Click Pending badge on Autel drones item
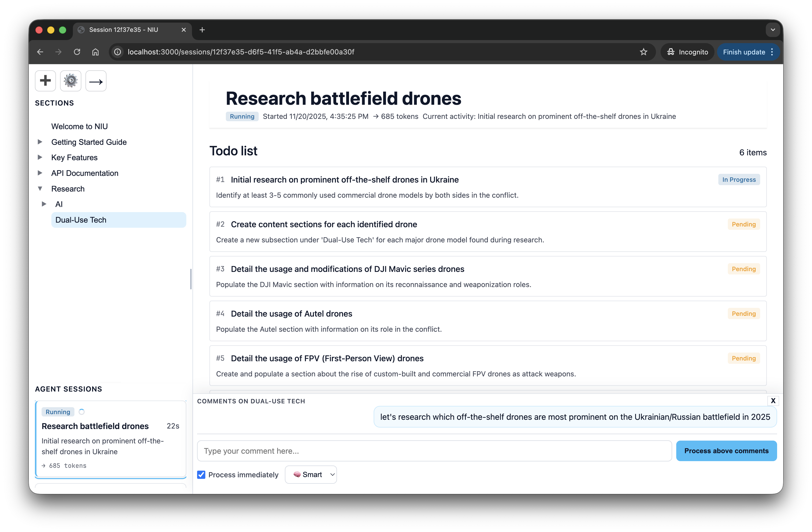812x532 pixels. pyautogui.click(x=744, y=313)
